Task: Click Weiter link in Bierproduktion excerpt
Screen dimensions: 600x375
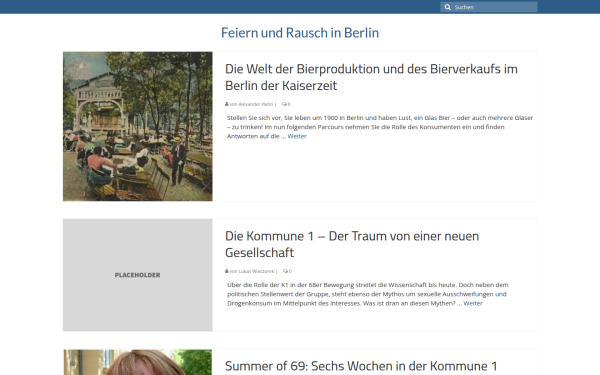Action: point(297,136)
